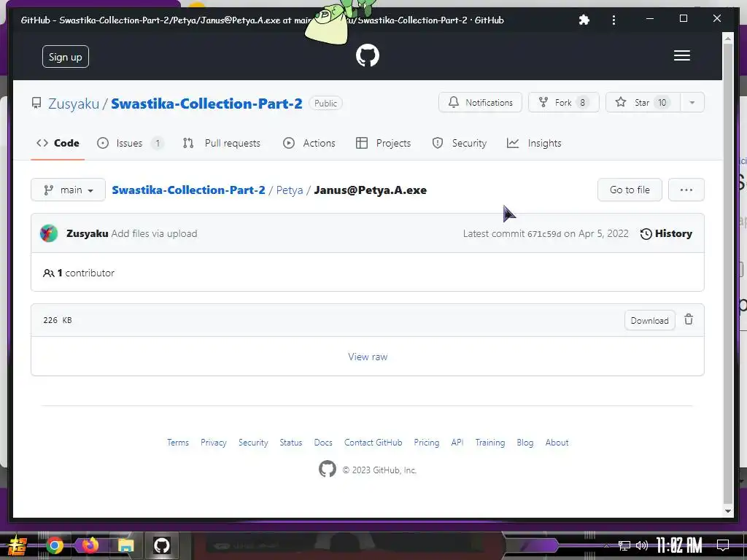The width and height of the screenshot is (747, 560).
Task: Click the repository icon beside Zusyaku
Action: point(36,103)
